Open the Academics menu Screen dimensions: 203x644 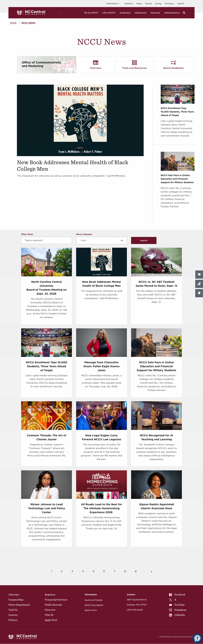click(x=125, y=13)
